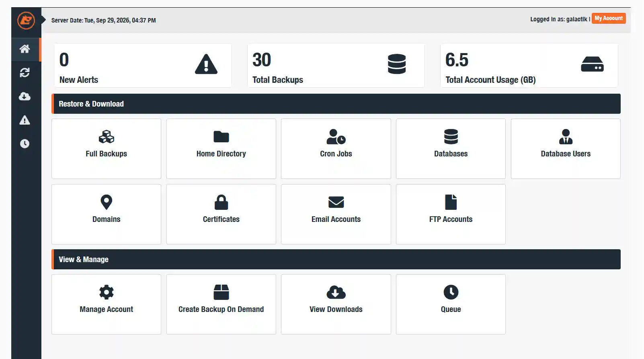The height and width of the screenshot is (359, 644).
Task: Open Manage Account settings tile
Action: tap(107, 304)
